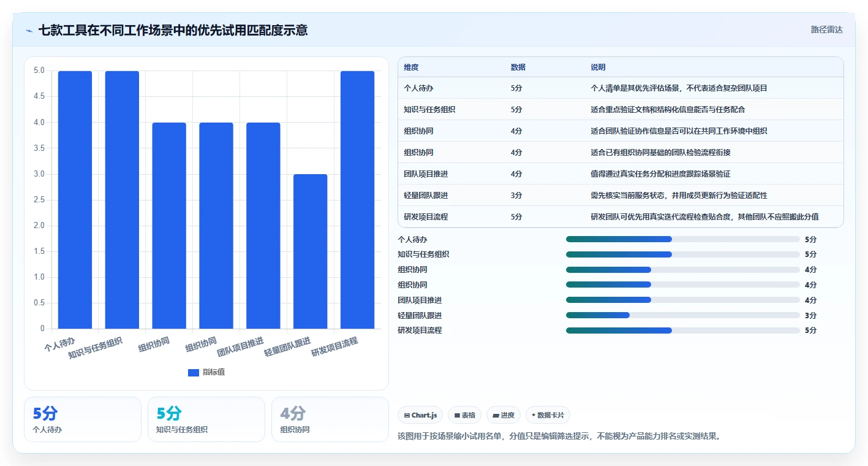Screen dimensions: 868x466
Task: Select the 表格 chip label
Action: tap(469, 415)
